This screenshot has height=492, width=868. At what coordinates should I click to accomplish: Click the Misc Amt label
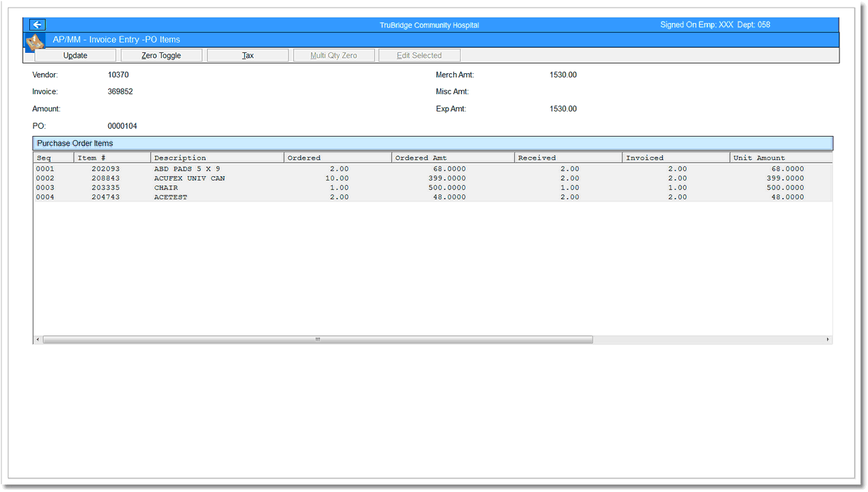[x=452, y=91]
